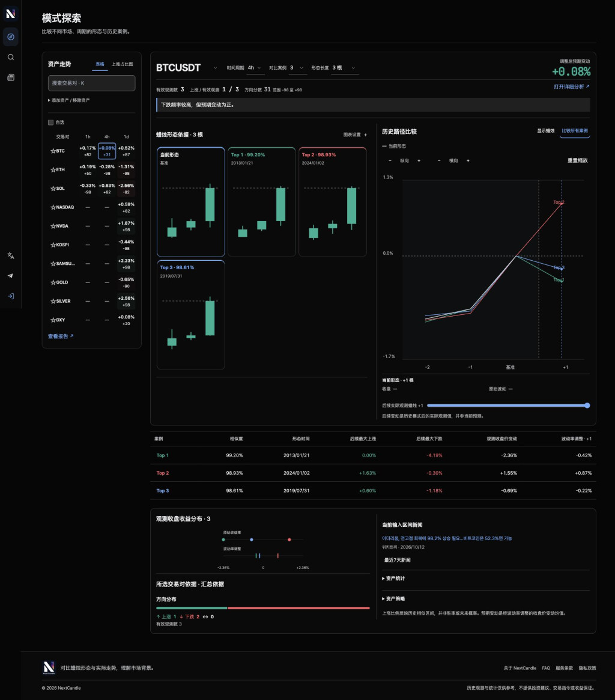Star the GOLD row as favorite
615x700 pixels.
click(53, 282)
